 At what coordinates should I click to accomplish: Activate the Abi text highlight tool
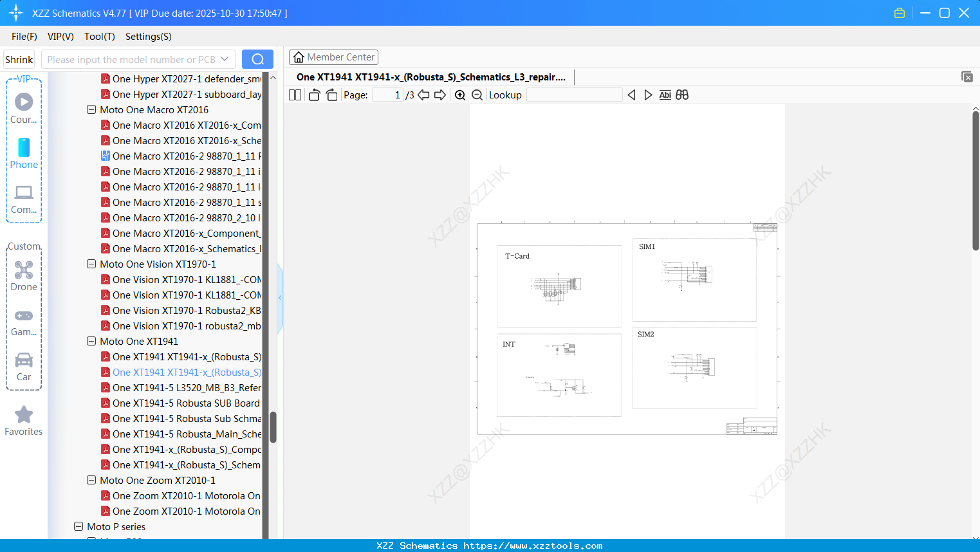665,95
